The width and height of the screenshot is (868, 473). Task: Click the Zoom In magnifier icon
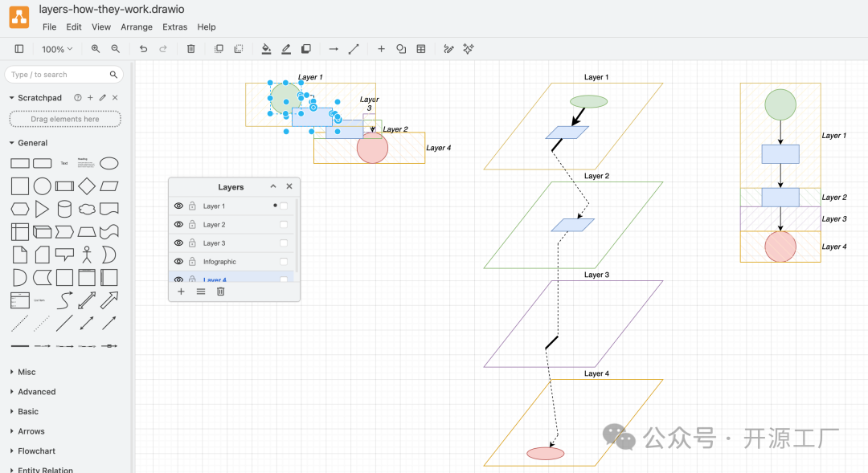96,48
